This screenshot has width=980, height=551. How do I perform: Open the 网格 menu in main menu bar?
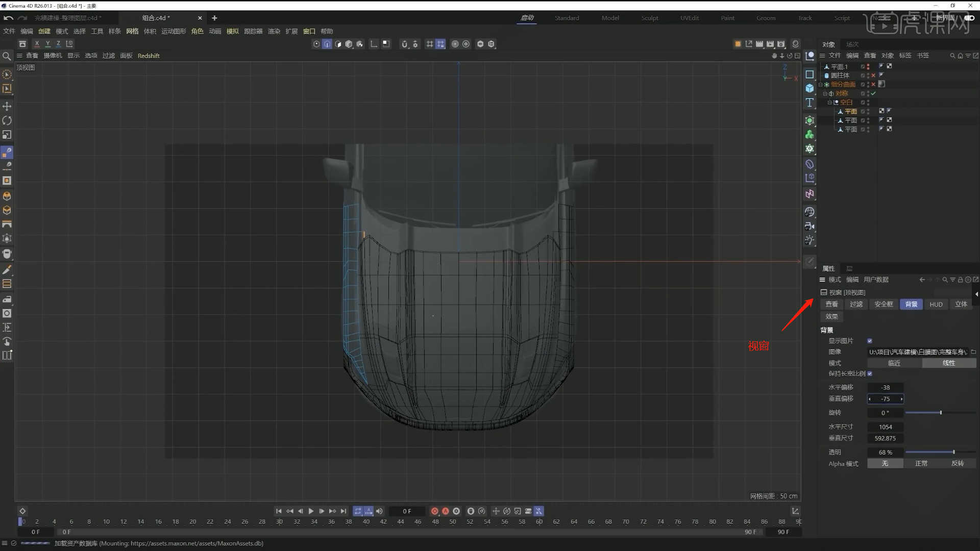(x=132, y=31)
